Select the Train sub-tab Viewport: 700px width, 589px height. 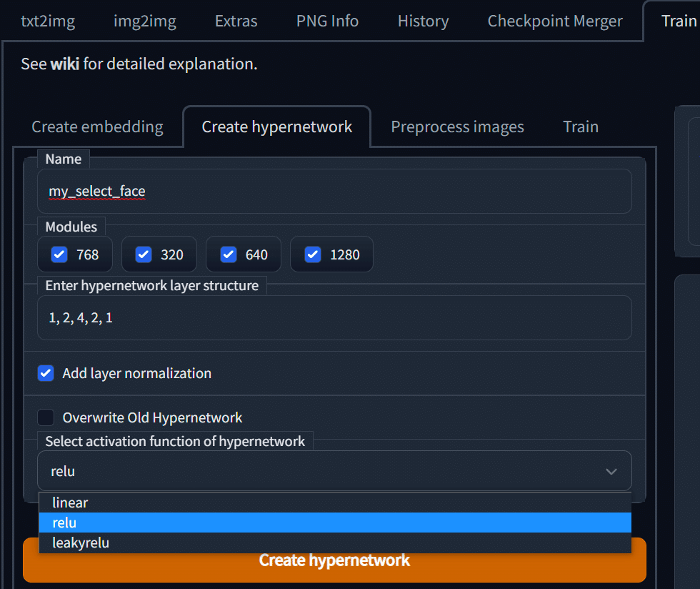(x=580, y=126)
